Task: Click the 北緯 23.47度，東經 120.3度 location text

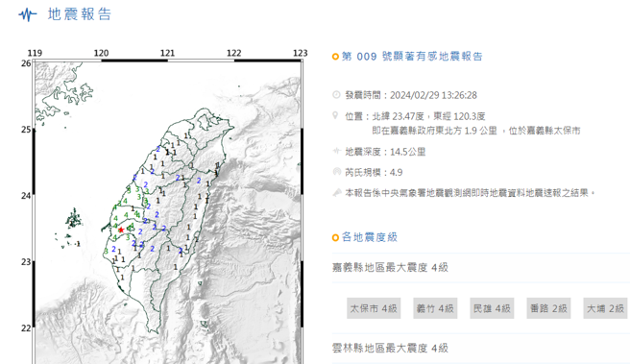Action: pyautogui.click(x=428, y=116)
